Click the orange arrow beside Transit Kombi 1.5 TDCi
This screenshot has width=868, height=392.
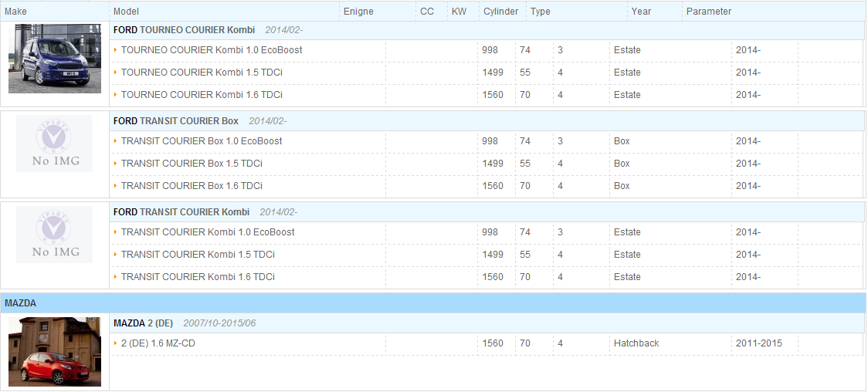coord(116,255)
